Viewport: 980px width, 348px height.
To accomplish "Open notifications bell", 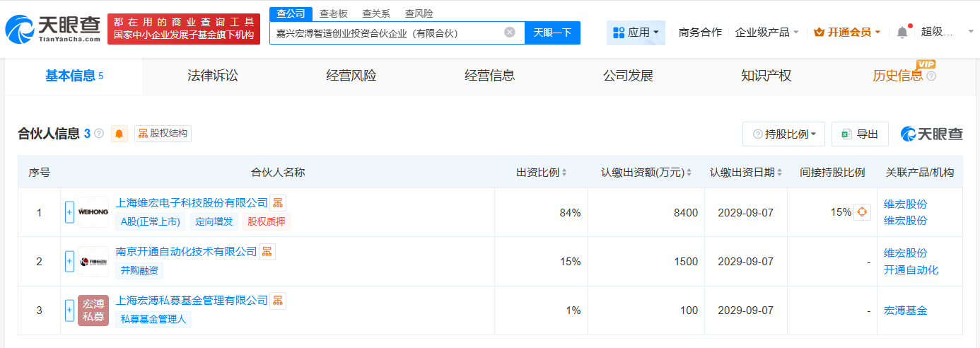I will tap(902, 33).
